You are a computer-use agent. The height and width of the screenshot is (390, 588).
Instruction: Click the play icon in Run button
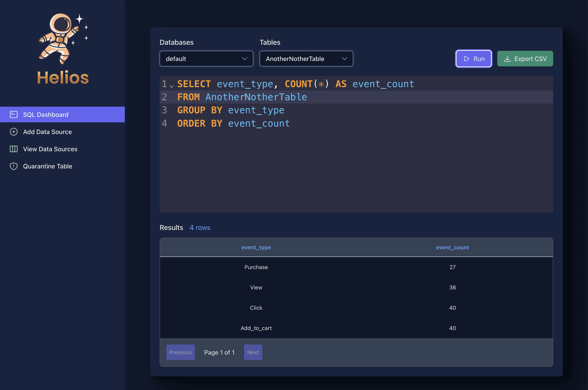point(467,59)
